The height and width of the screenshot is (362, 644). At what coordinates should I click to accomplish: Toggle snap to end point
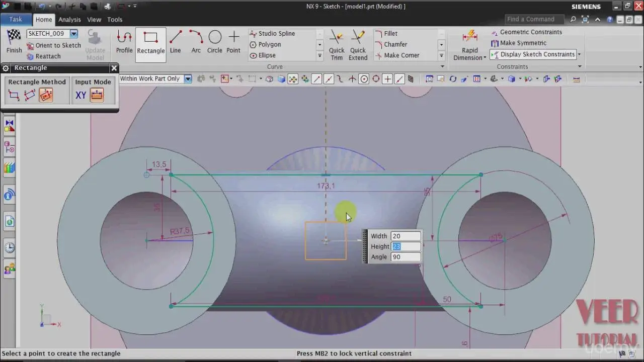pyautogui.click(x=316, y=79)
